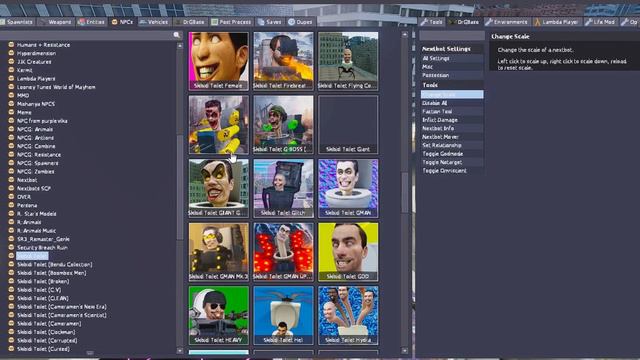The image size is (640, 360).
Task: Spawn the Skibidi Toilet Giant NPC
Action: point(348,124)
